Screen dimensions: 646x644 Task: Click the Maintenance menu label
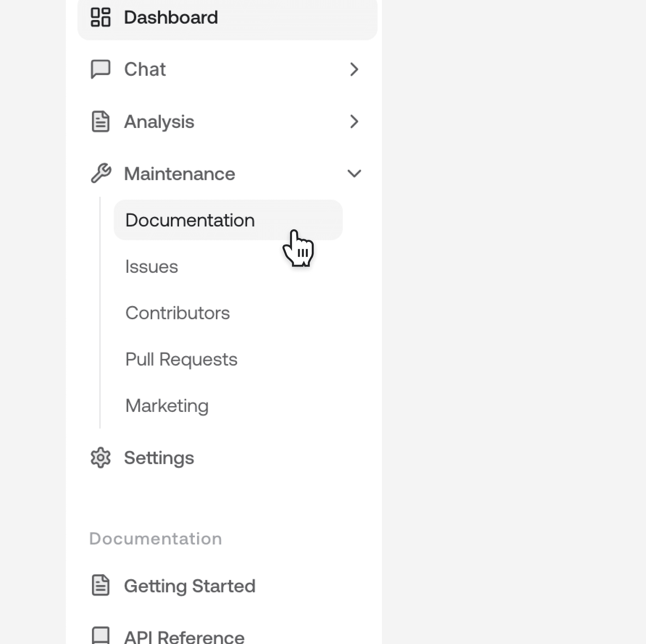[x=179, y=174]
